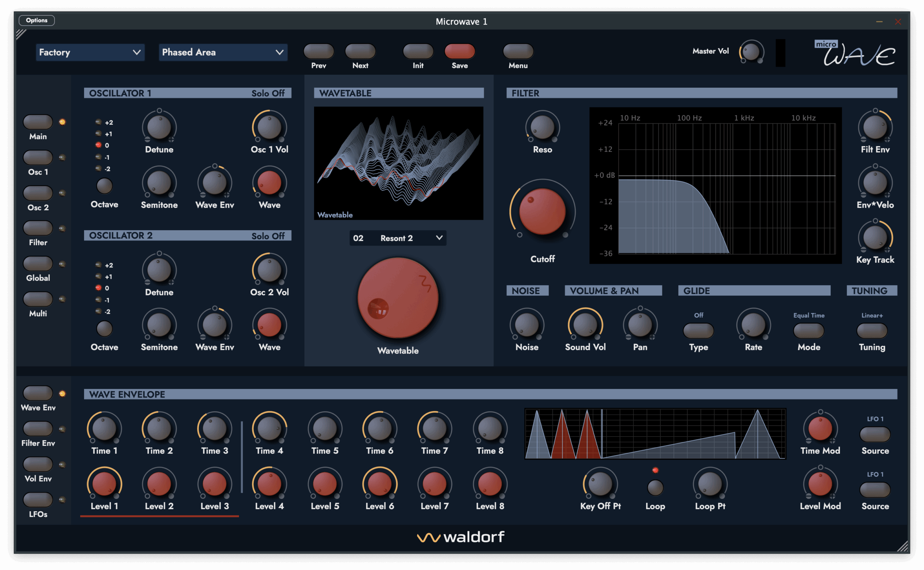The height and width of the screenshot is (570, 924).
Task: Click the Level 1 red knob
Action: 104,484
